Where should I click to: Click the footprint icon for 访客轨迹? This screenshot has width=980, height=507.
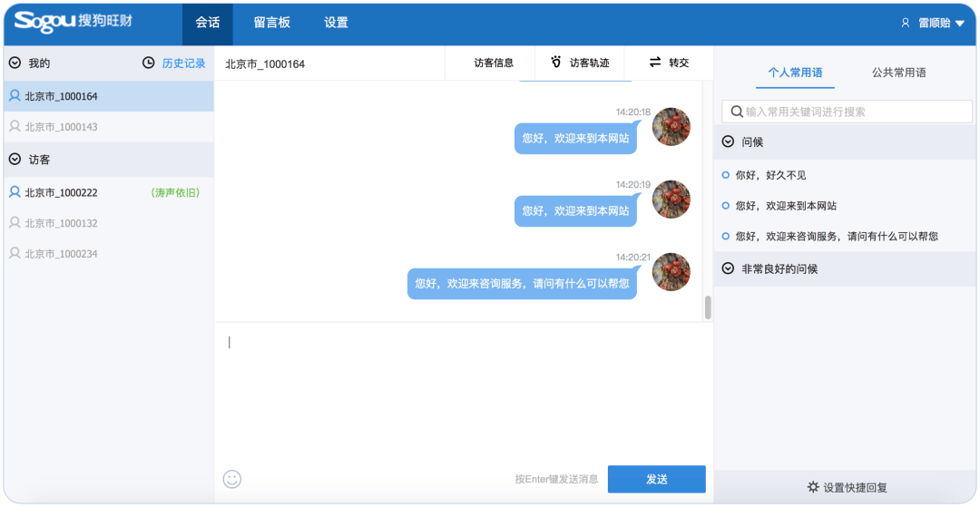[556, 63]
